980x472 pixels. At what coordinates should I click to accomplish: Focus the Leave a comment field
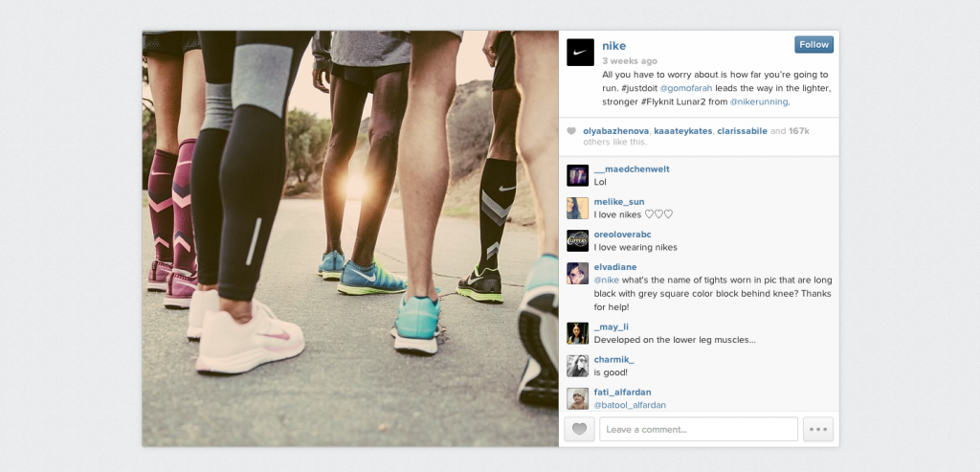click(699, 430)
